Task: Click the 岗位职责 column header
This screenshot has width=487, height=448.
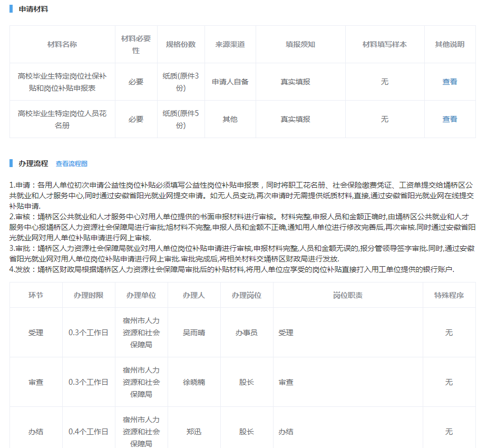Action: 347,295
